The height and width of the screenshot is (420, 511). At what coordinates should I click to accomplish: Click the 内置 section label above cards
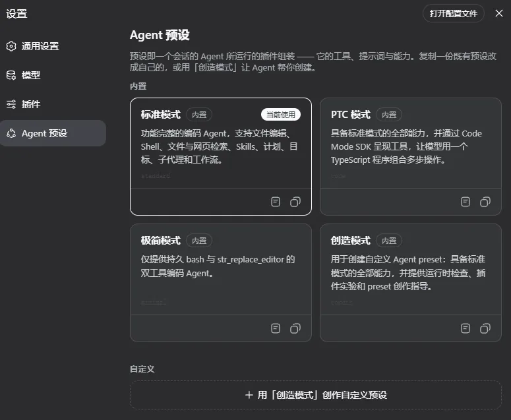(138, 86)
